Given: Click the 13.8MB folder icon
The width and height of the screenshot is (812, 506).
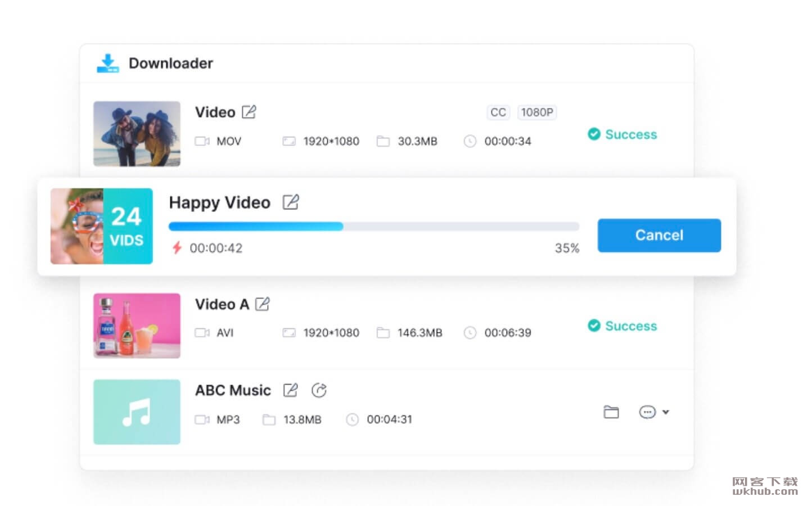Looking at the screenshot, I should (269, 419).
